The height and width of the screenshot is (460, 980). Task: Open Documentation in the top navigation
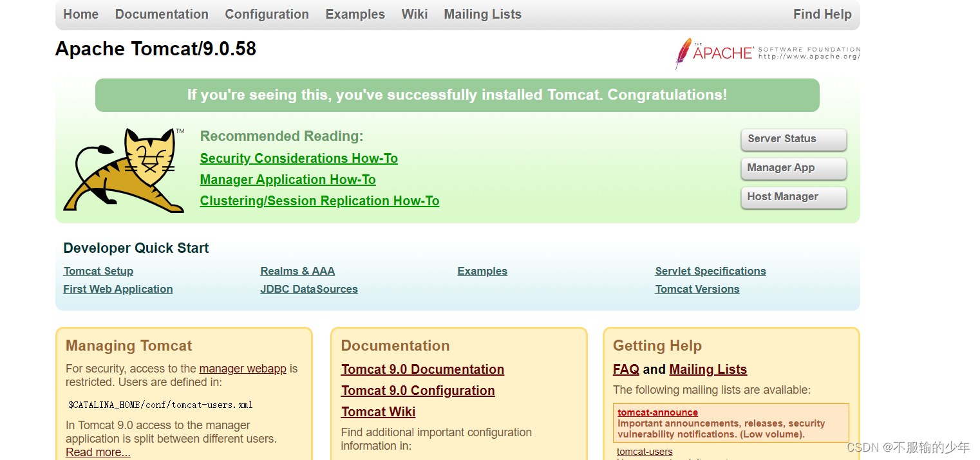tap(162, 14)
